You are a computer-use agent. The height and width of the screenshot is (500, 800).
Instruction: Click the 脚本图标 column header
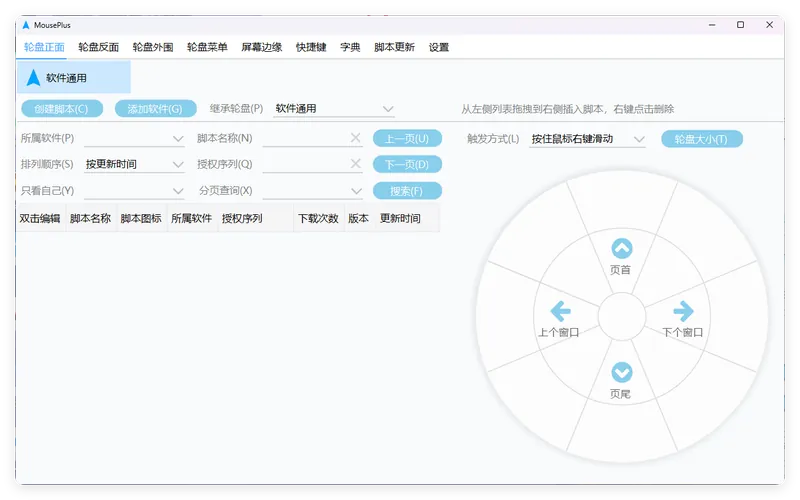coord(141,218)
